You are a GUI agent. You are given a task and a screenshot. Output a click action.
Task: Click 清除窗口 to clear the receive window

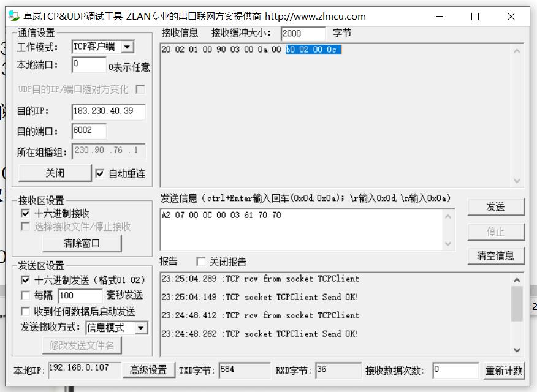82,243
